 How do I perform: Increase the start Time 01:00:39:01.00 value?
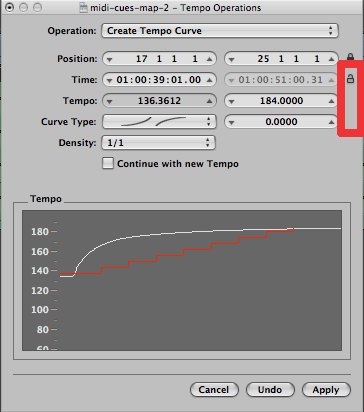pos(209,80)
